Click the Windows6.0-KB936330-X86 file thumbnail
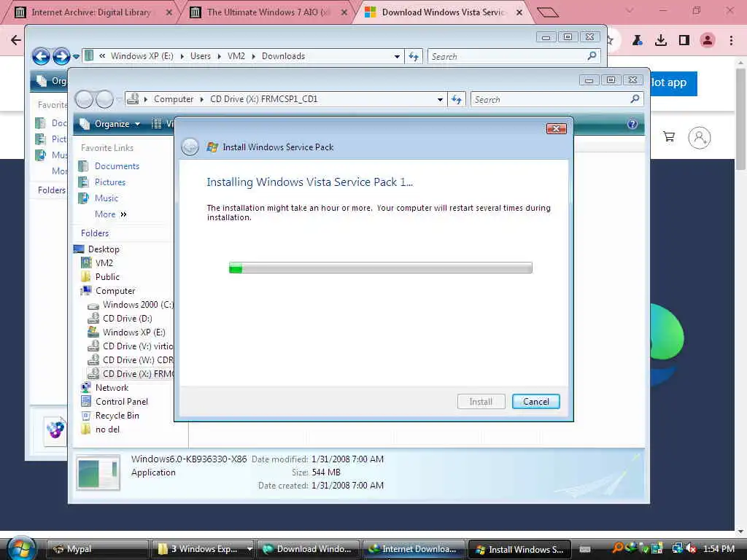This screenshot has height=560, width=747. tap(98, 472)
